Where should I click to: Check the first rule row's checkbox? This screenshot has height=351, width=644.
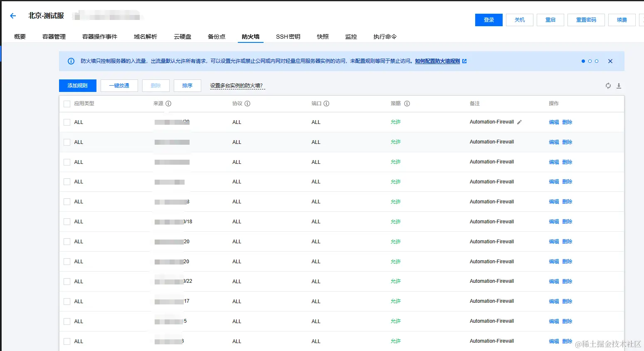click(67, 122)
